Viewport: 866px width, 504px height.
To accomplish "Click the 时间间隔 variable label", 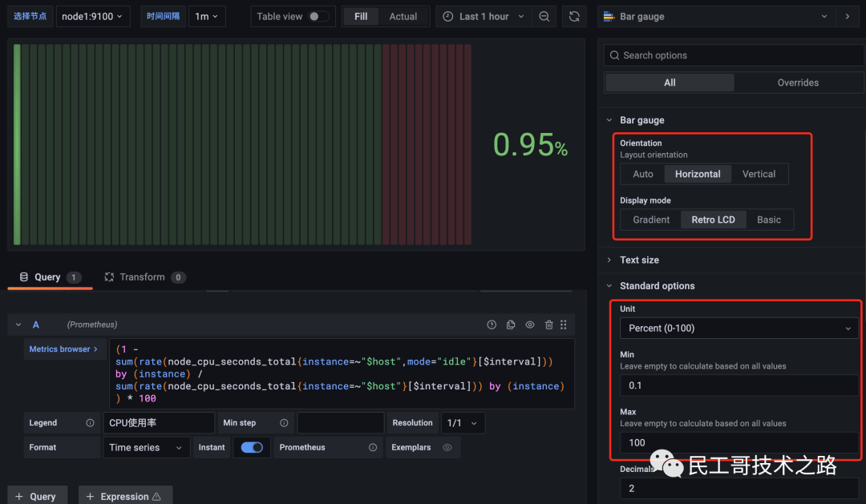I will pos(163,17).
